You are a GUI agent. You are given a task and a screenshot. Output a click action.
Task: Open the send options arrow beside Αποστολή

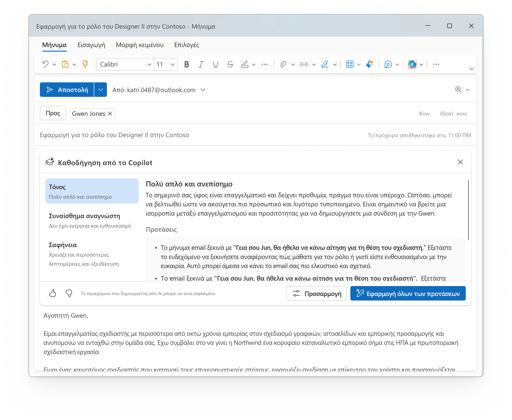pos(100,90)
